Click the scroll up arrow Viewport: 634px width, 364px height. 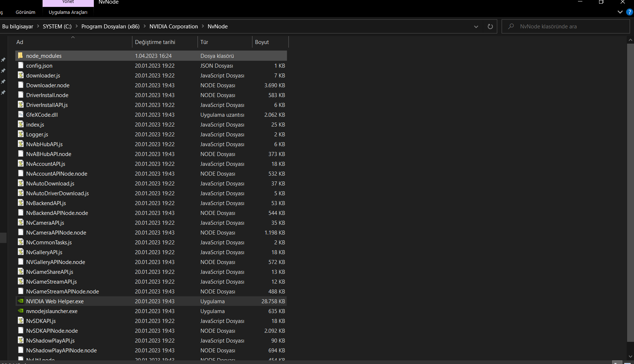(631, 40)
